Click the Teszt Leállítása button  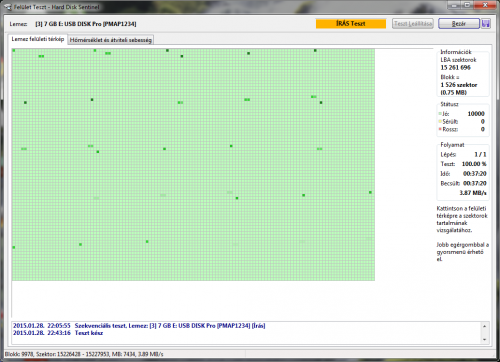[413, 24]
